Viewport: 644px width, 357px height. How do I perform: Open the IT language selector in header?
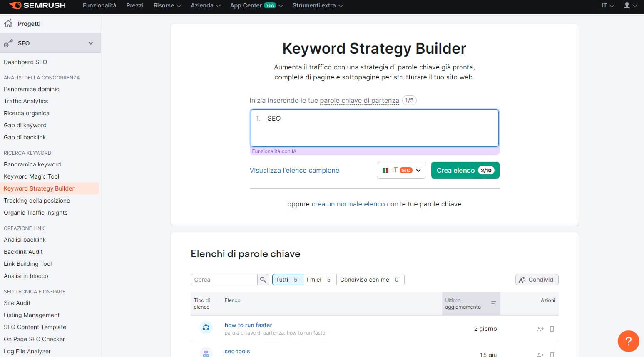click(x=608, y=5)
